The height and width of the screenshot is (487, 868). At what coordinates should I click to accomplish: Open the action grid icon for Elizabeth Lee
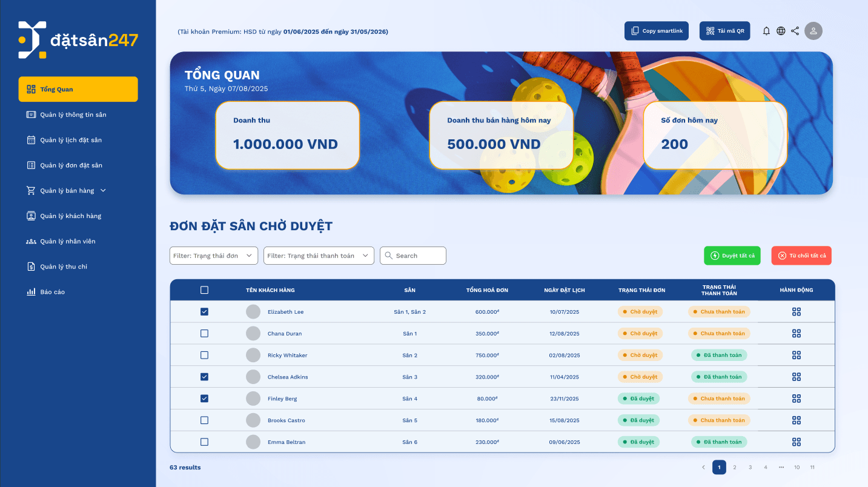796,311
